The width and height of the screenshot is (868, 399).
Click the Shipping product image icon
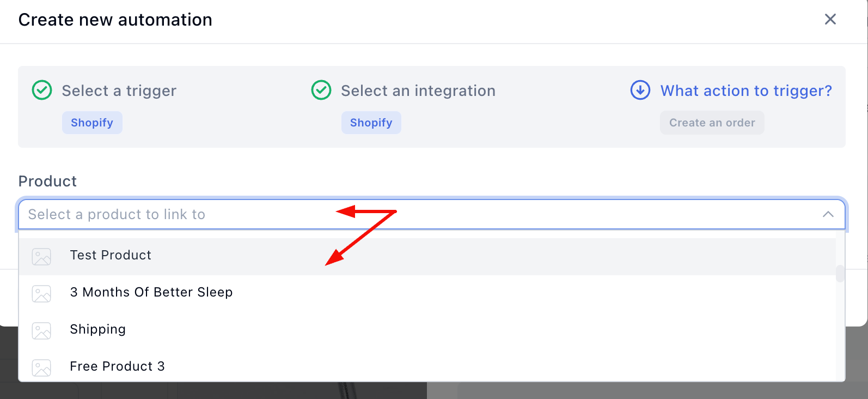click(x=41, y=331)
